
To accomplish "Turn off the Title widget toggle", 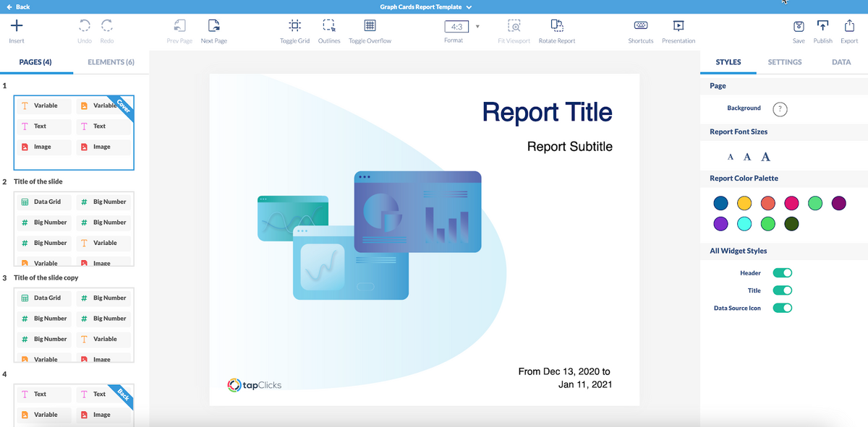I will point(783,290).
